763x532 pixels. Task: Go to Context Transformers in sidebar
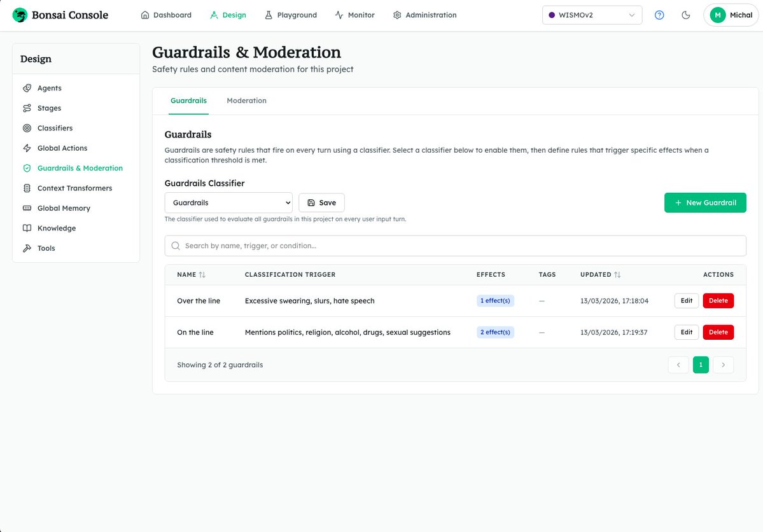click(x=76, y=188)
